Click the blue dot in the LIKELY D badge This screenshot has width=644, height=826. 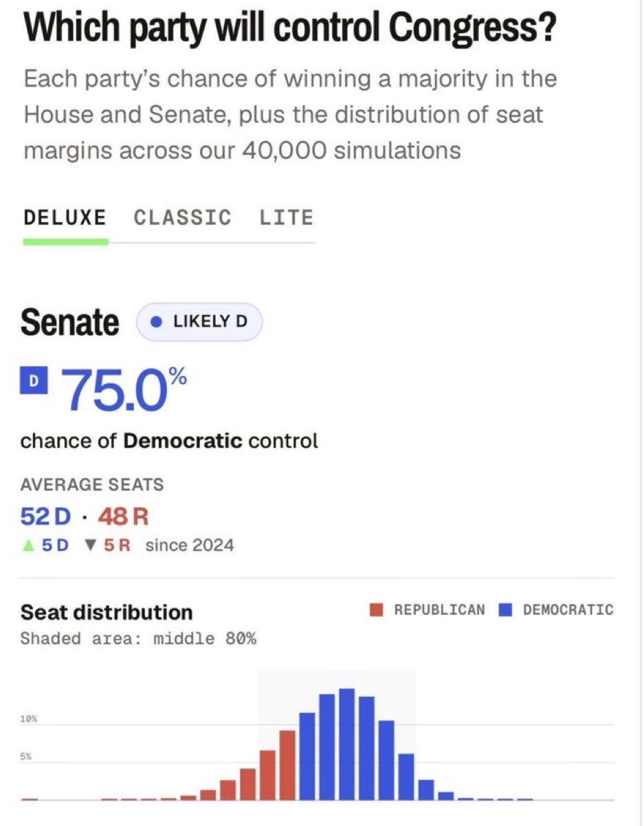[157, 321]
